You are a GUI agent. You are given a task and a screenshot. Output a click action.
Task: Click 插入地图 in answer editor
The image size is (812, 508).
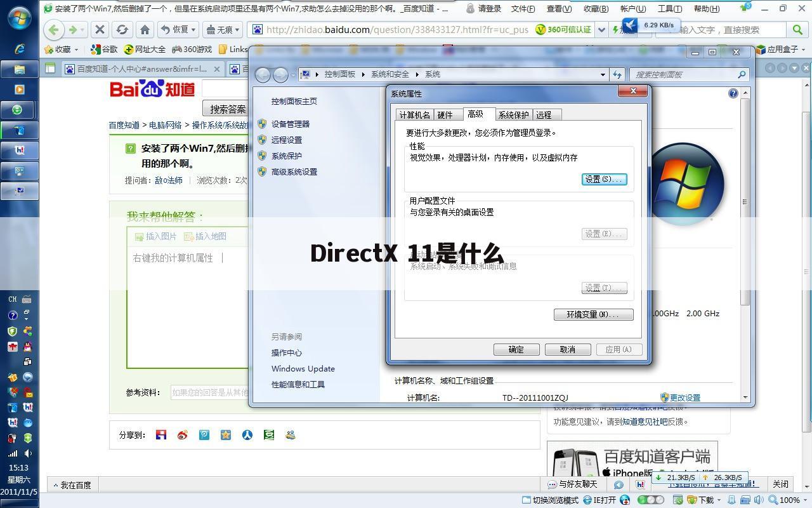pos(205,236)
